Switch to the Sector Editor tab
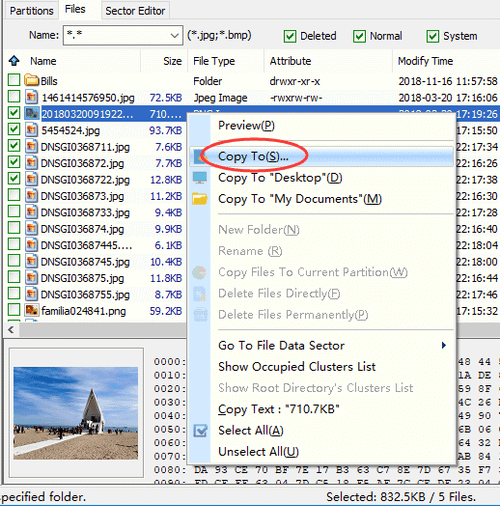This screenshot has width=500, height=506. (x=135, y=11)
